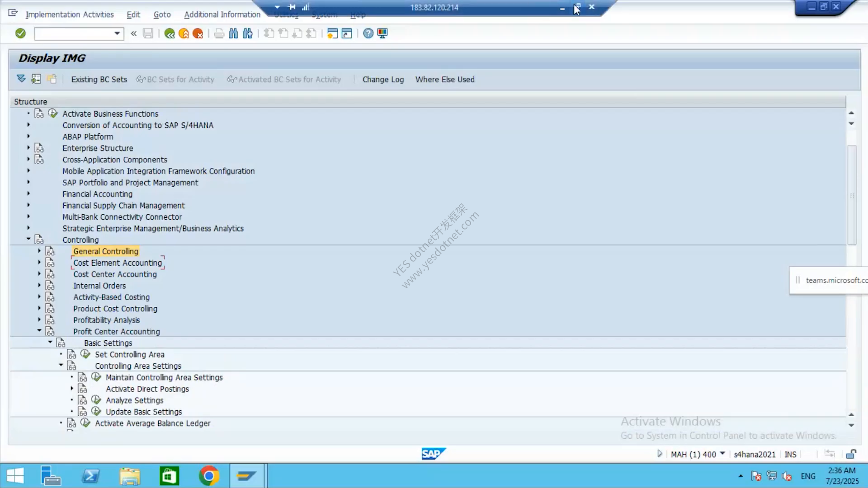The height and width of the screenshot is (488, 868).
Task: Select the Cost Center Accounting tree item
Action: tap(115, 274)
